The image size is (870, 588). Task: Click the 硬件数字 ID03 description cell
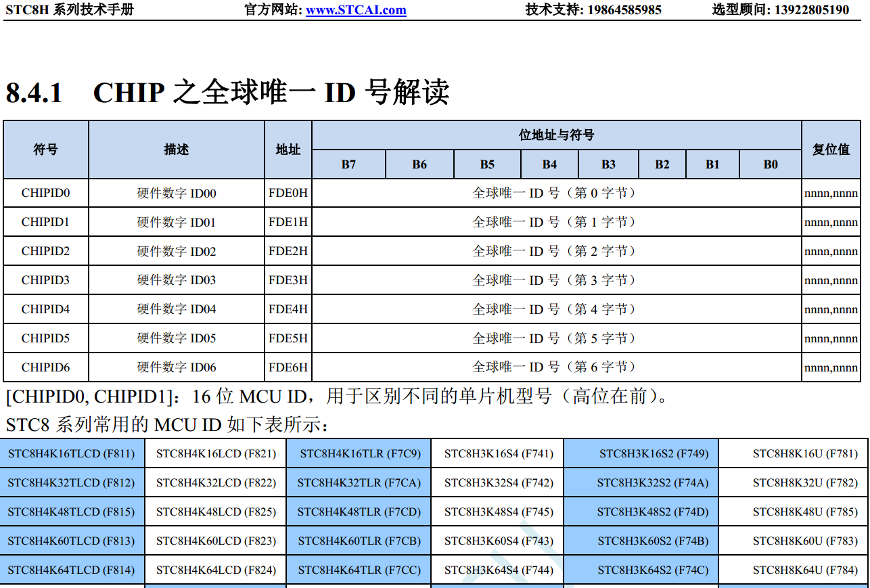[177, 280]
